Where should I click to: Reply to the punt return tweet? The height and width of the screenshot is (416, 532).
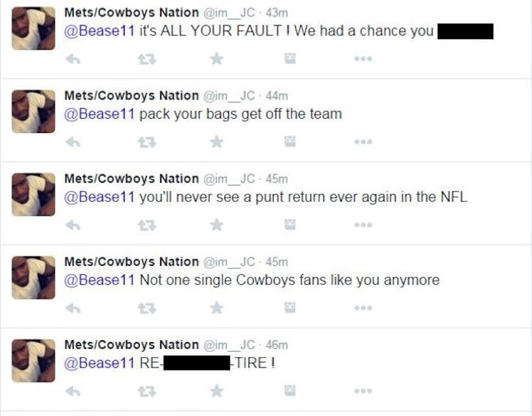tap(72, 225)
